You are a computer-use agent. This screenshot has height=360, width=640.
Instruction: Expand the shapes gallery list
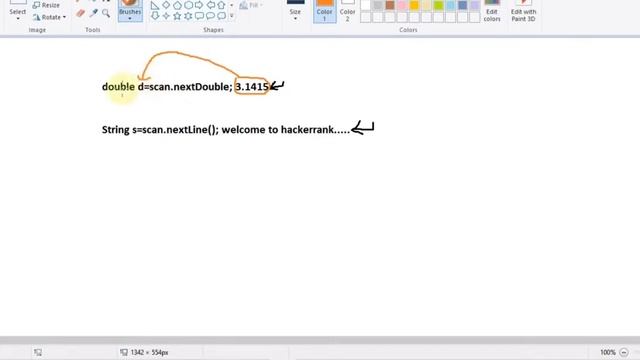click(x=232, y=16)
